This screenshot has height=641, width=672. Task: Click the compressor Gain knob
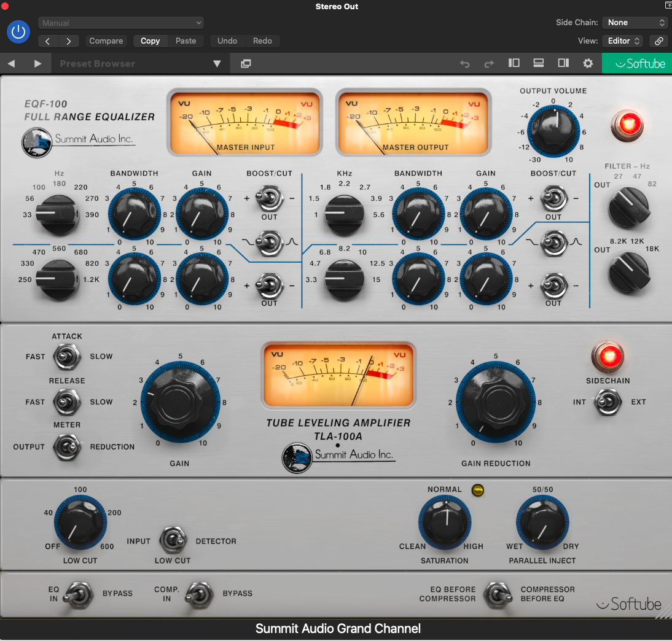181,402
